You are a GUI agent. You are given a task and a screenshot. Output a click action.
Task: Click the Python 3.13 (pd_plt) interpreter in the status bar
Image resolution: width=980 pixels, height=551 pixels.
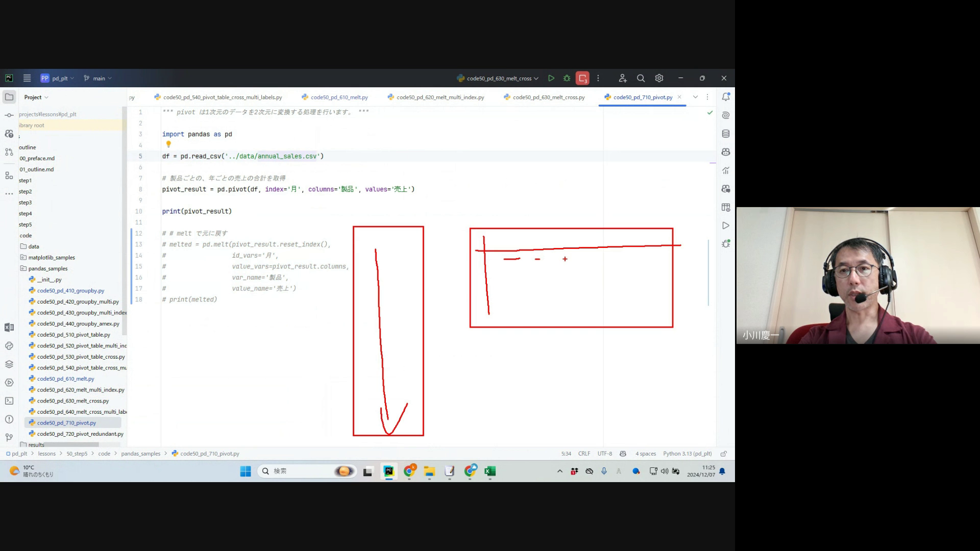pos(687,454)
